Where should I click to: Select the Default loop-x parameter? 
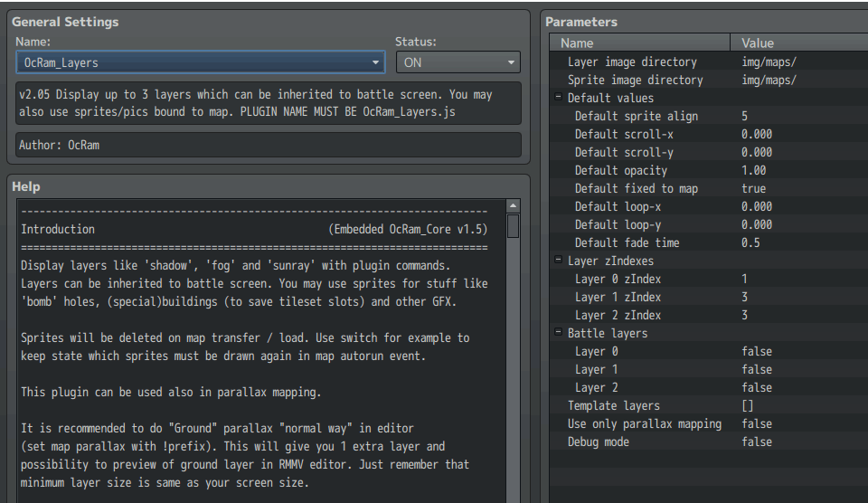[x=709, y=206]
